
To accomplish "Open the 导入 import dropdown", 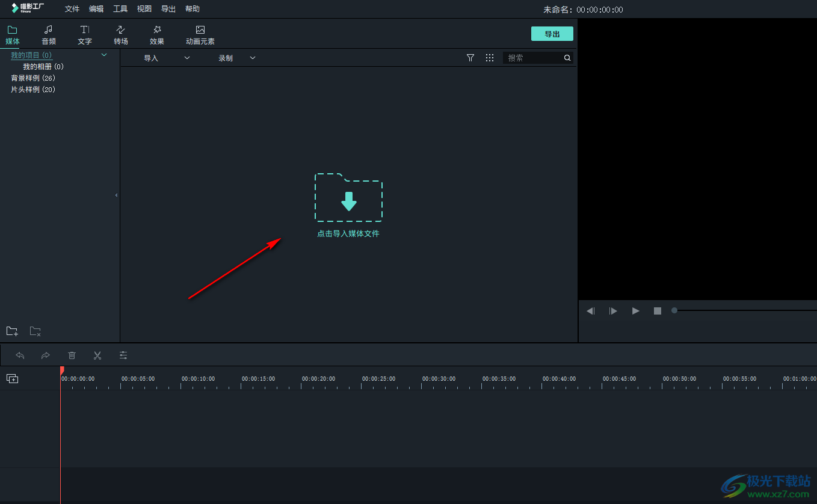I will pyautogui.click(x=167, y=58).
